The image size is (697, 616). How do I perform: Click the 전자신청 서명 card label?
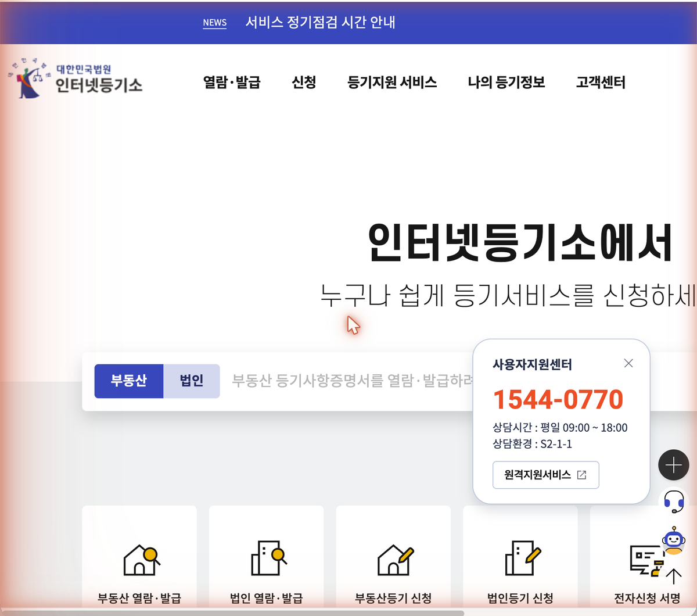tap(647, 598)
